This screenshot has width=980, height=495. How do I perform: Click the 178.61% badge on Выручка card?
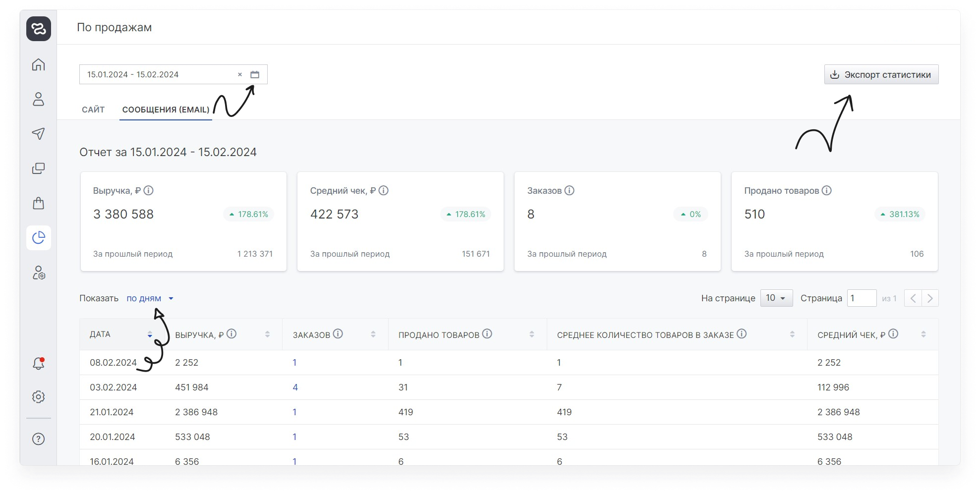[249, 214]
